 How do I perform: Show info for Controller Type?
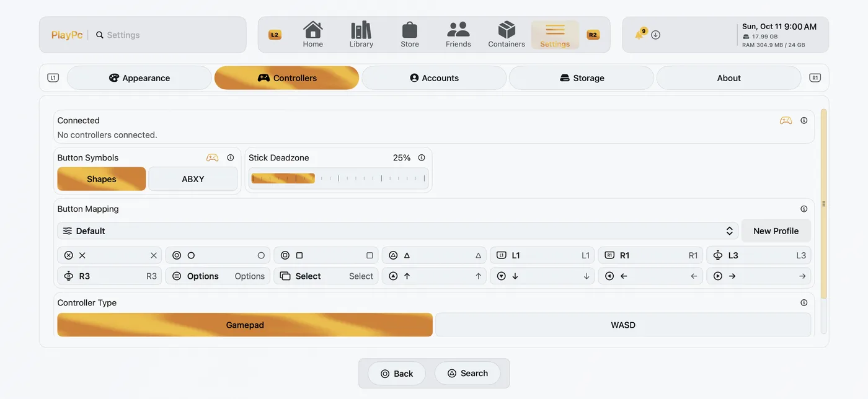point(804,302)
